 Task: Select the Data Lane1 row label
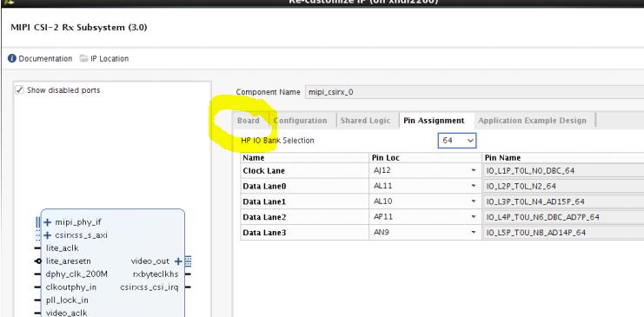(264, 202)
